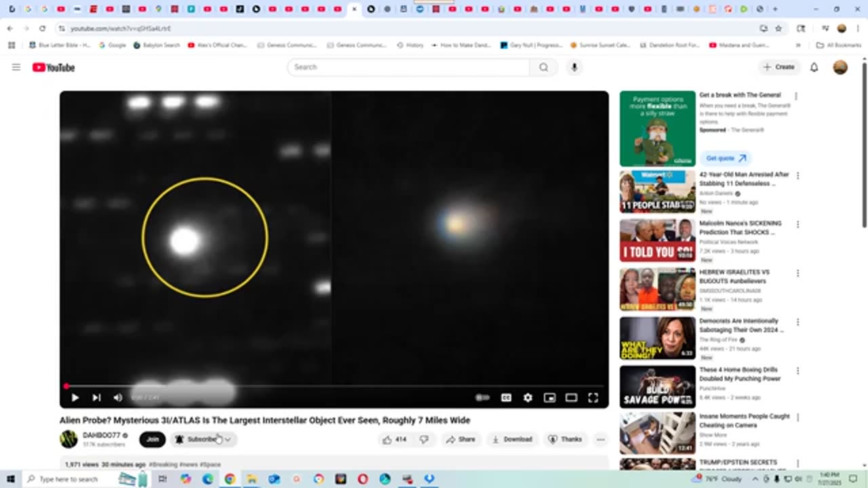This screenshot has width=868, height=488.
Task: Click the Create button
Action: click(x=778, y=67)
